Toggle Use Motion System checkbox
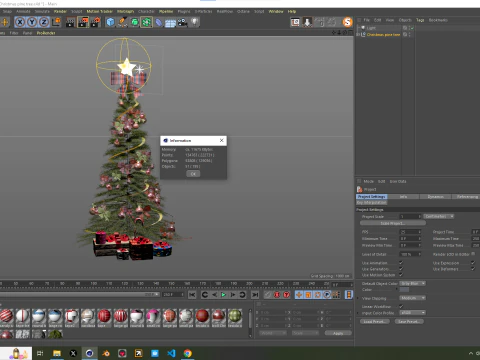Image resolution: width=480 pixels, height=360 pixels. (401, 275)
